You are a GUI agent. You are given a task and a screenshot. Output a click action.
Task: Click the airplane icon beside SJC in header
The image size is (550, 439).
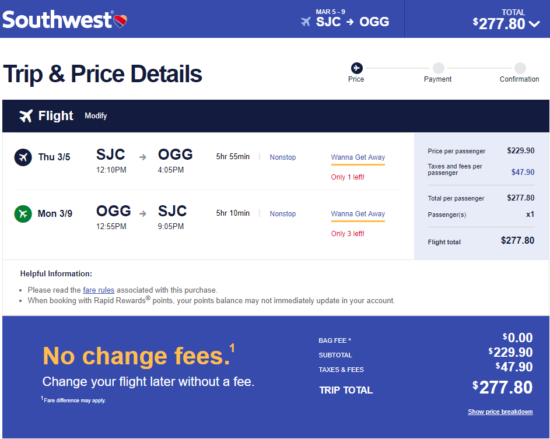click(306, 22)
